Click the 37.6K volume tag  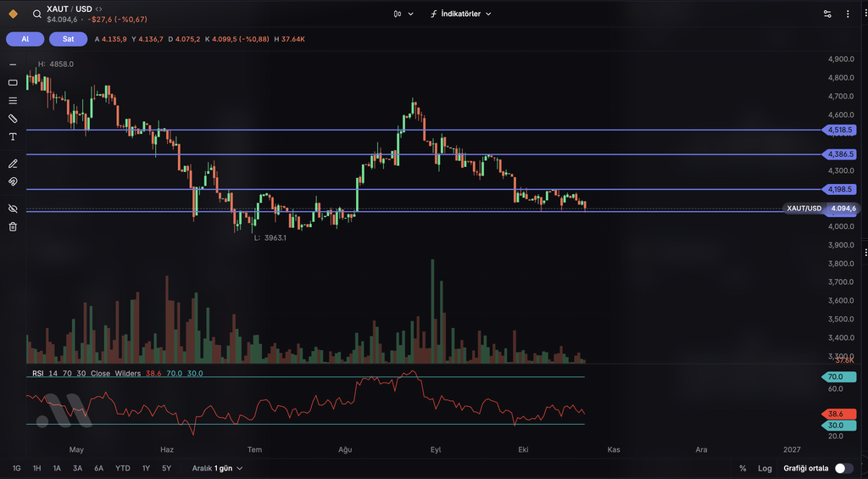tap(844, 360)
